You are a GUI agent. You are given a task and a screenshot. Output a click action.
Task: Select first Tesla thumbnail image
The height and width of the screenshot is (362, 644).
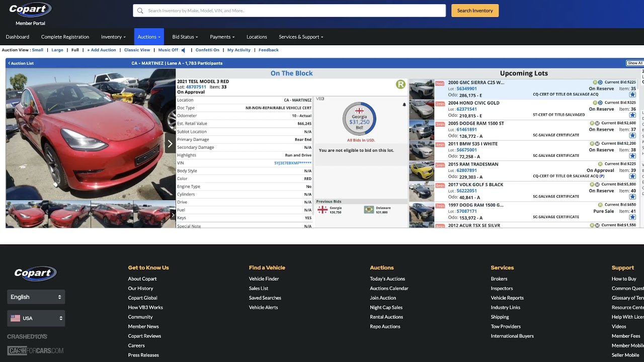[x=27, y=214]
